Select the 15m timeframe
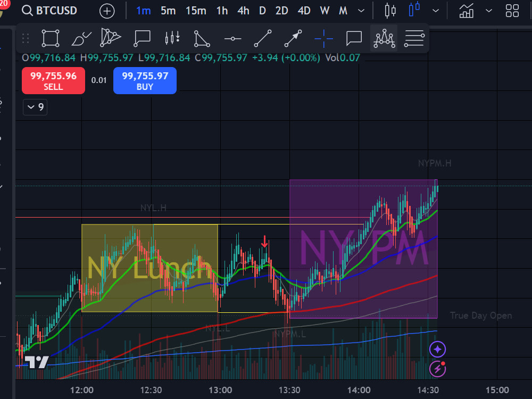This screenshot has width=532, height=399. pyautogui.click(x=196, y=11)
